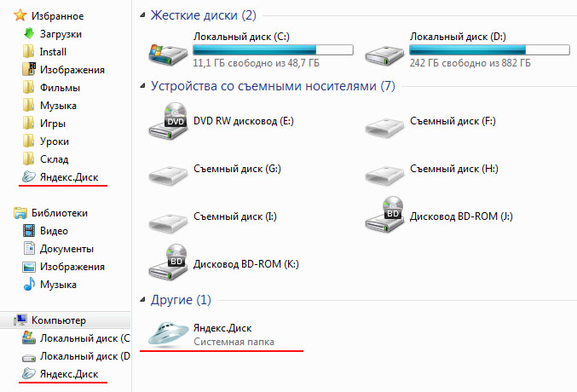Click Яндекс.Диск under Компьютер in sidebar
This screenshot has height=392, width=577.
pos(69,374)
